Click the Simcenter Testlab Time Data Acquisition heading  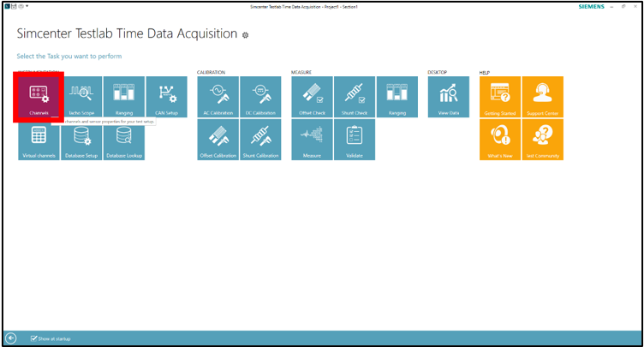(x=127, y=33)
